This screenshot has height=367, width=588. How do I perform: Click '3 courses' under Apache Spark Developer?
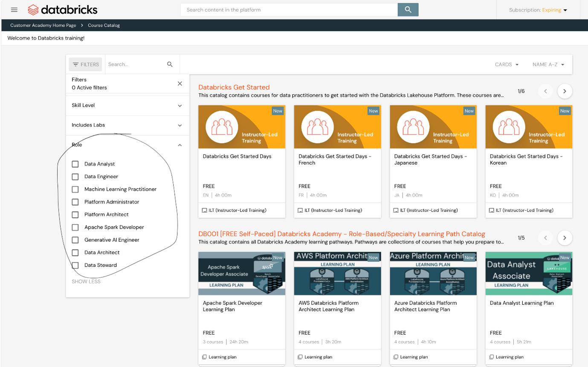(213, 342)
